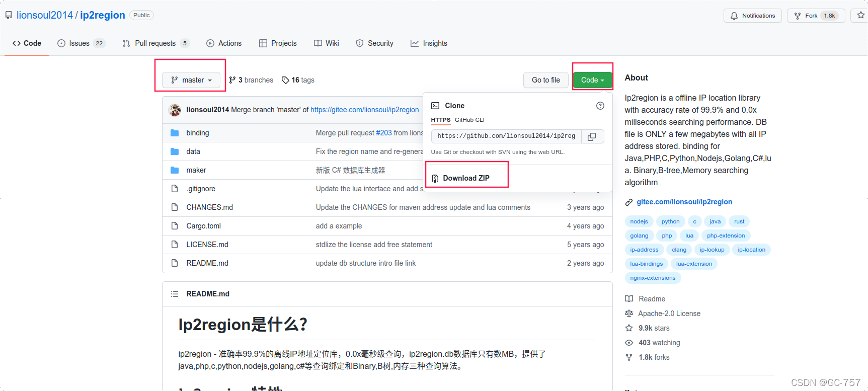Click the zip file icon beside Download ZIP
The height and width of the screenshot is (391, 868).
click(435, 178)
